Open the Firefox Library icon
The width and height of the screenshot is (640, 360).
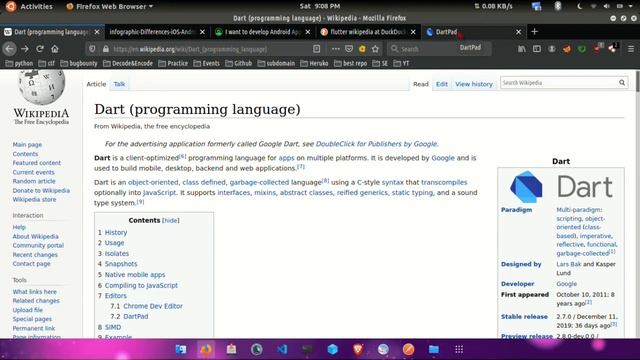coord(522,49)
